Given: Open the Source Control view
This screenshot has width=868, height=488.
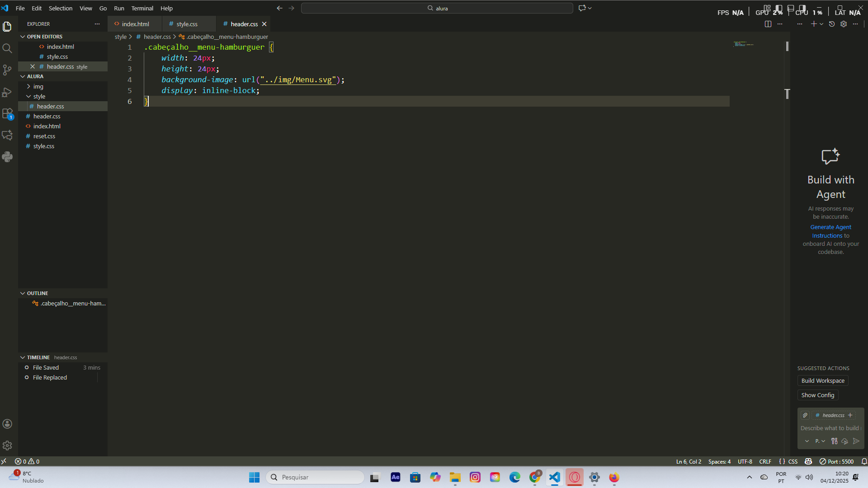Looking at the screenshot, I should pyautogui.click(x=7, y=70).
